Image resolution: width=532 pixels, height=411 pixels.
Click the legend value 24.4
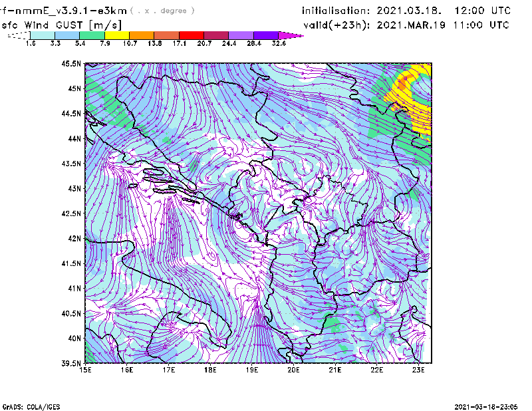click(229, 43)
